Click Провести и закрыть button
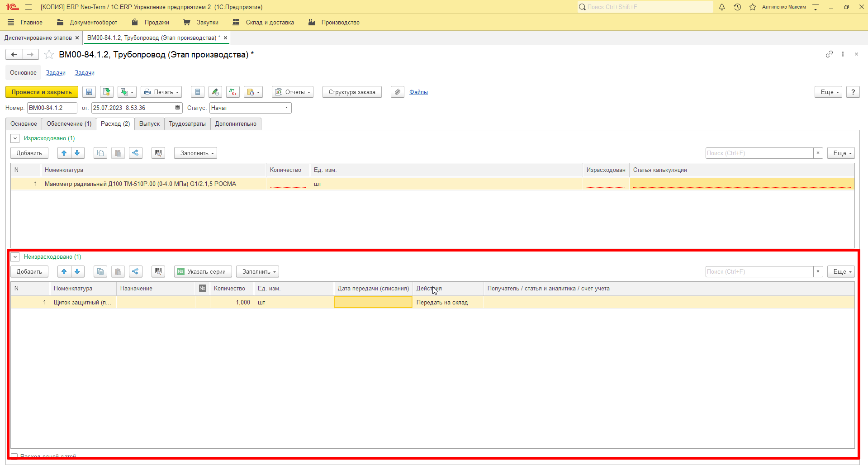This screenshot has width=868, height=470. click(42, 92)
